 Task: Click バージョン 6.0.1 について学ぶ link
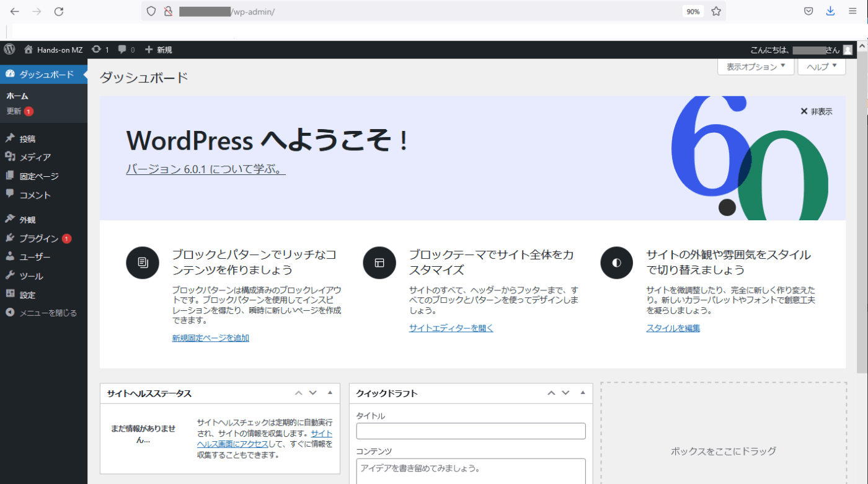tap(206, 169)
